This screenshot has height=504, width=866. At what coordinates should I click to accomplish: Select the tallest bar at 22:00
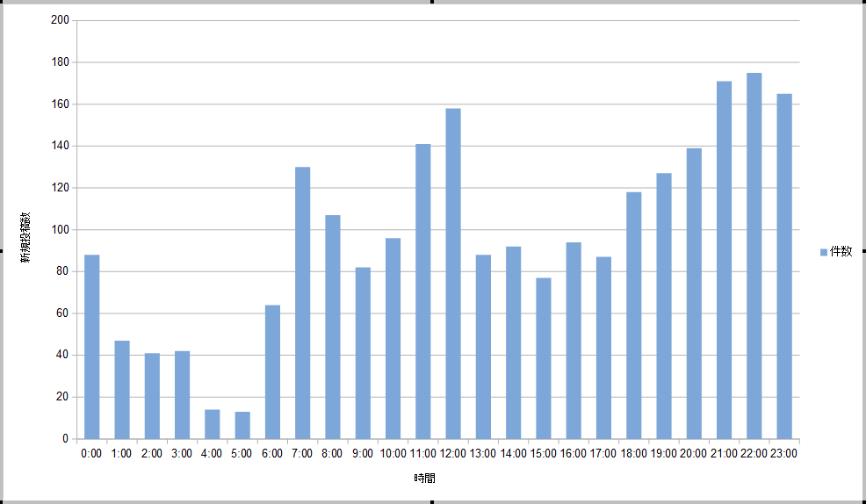[x=754, y=256]
